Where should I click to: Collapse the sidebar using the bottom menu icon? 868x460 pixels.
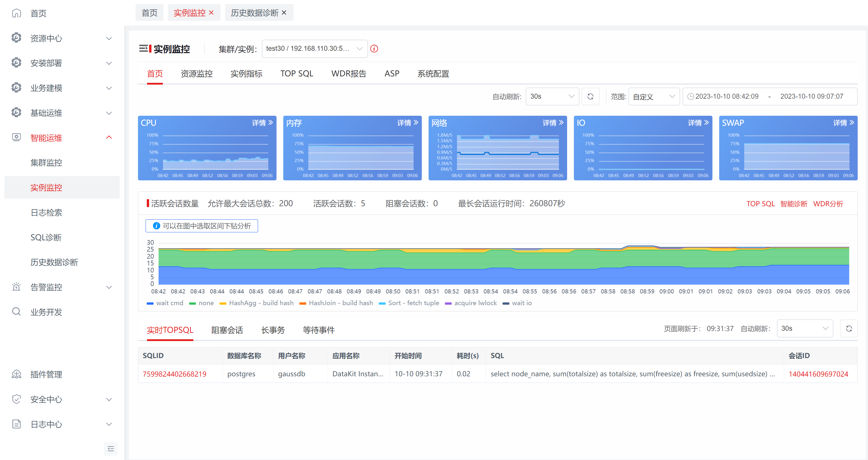pyautogui.click(x=111, y=449)
